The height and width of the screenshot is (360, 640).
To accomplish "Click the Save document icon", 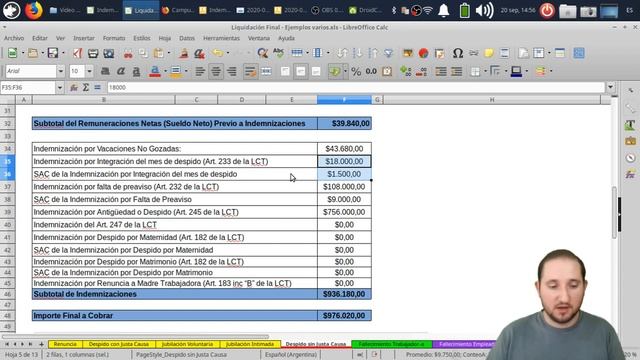I will [53, 53].
